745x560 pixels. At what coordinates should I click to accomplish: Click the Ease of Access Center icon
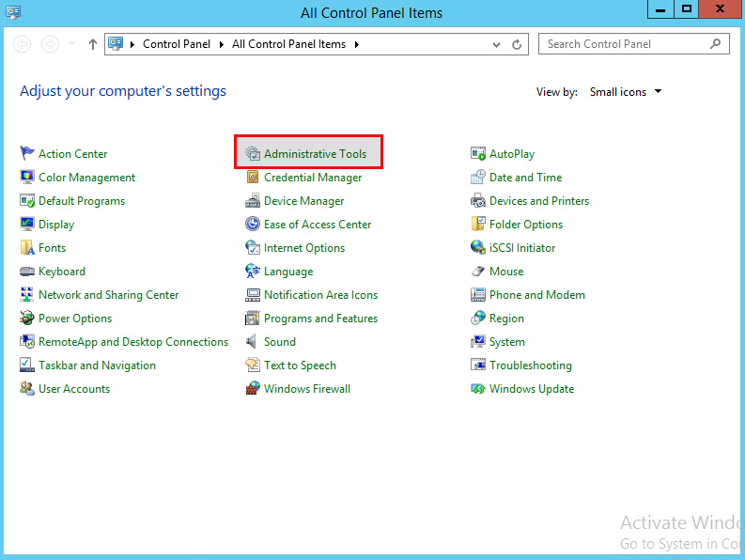[253, 224]
